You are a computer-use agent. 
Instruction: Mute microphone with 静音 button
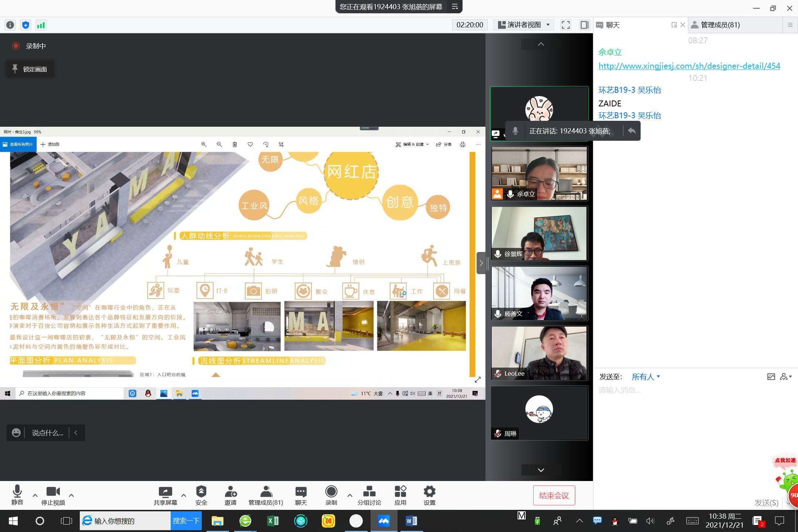17,495
